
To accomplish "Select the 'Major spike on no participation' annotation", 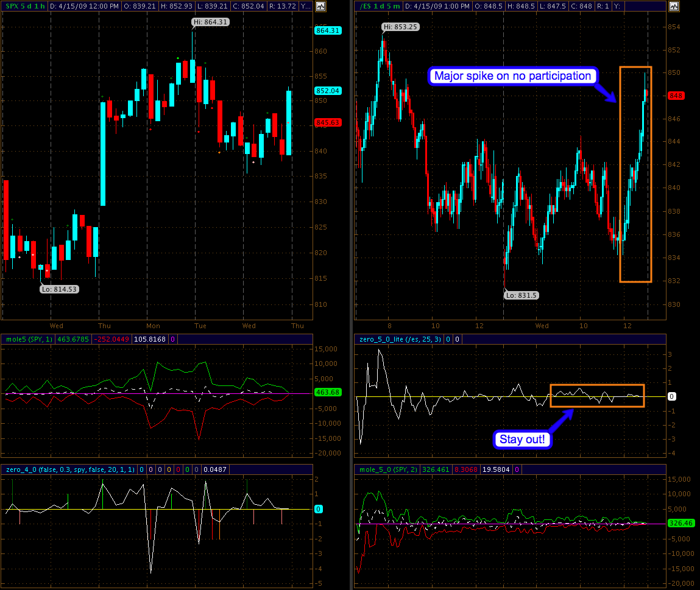I will (x=512, y=76).
